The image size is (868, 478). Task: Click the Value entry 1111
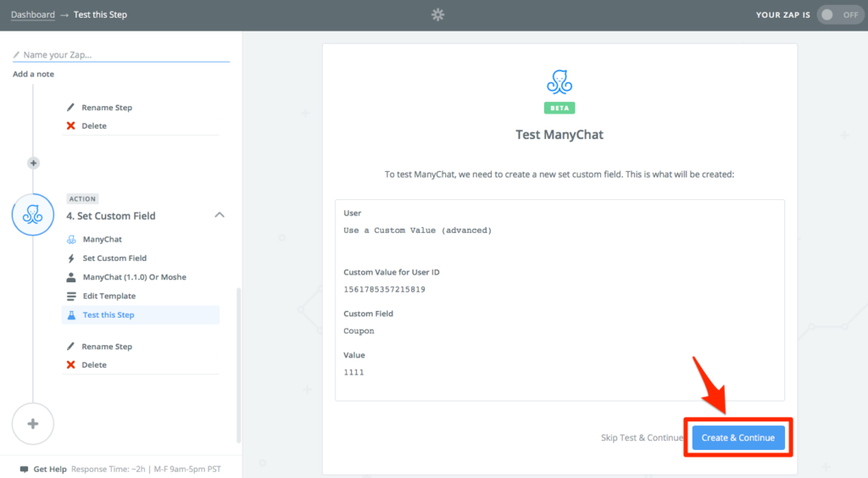coord(353,372)
